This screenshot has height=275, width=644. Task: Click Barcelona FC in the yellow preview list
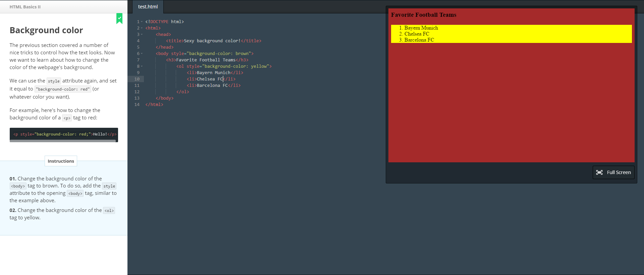419,40
